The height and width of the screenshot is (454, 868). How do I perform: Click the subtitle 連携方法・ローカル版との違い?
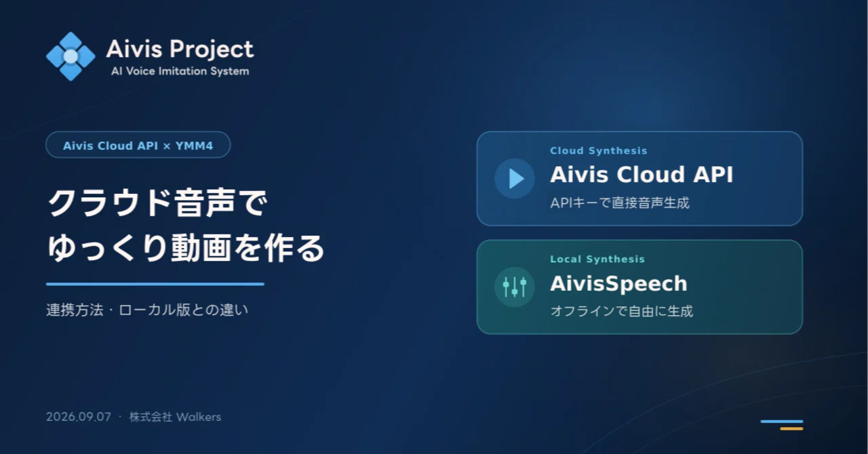148,310
